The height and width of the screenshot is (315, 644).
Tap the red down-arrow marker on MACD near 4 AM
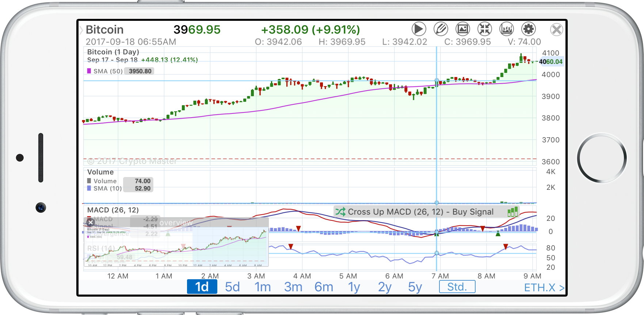pyautogui.click(x=298, y=228)
